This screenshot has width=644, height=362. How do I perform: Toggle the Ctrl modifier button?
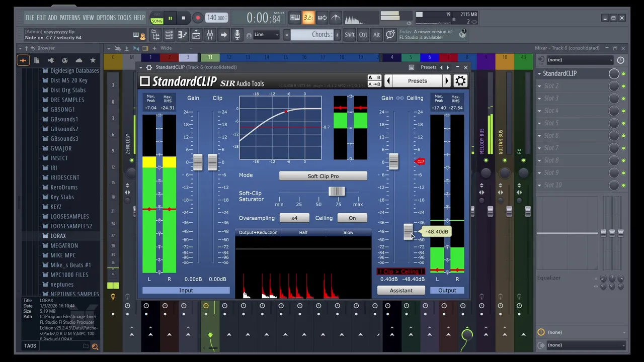click(x=363, y=35)
